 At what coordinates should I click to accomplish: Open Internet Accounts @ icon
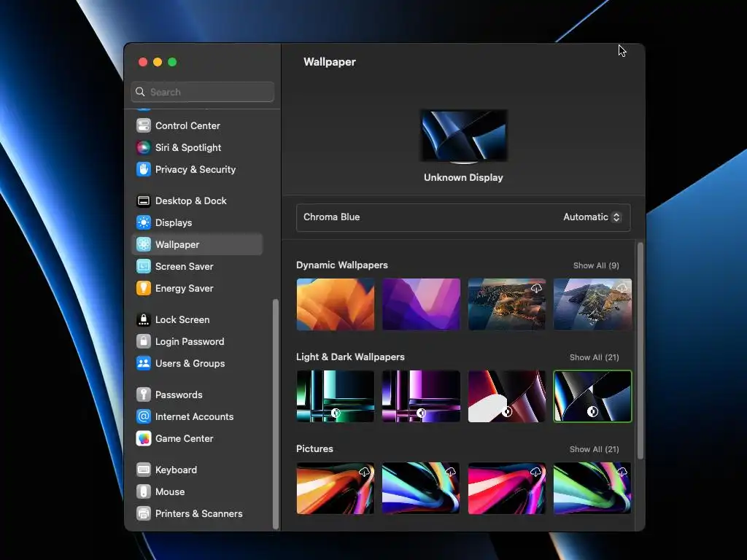pyautogui.click(x=144, y=416)
